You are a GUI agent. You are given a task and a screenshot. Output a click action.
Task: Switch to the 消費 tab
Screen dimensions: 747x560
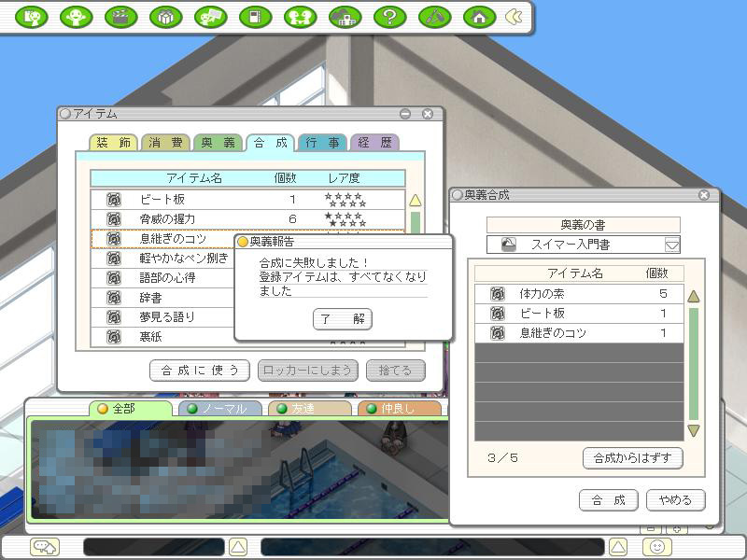[x=166, y=143]
